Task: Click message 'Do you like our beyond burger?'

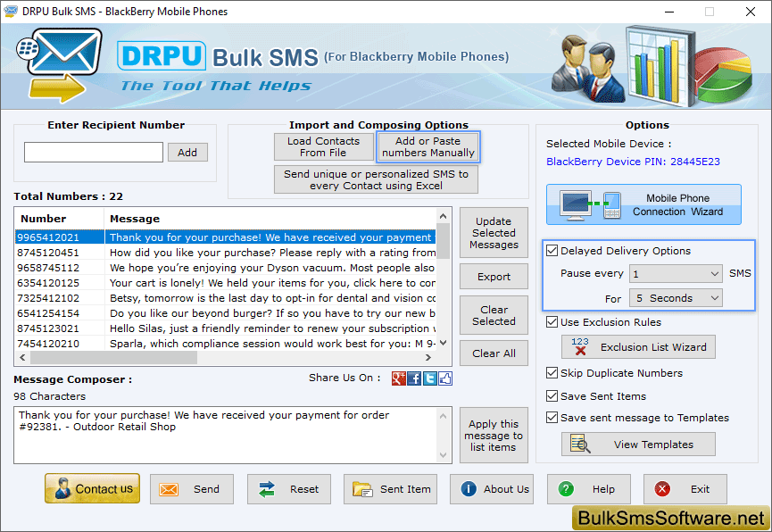Action: (272, 313)
